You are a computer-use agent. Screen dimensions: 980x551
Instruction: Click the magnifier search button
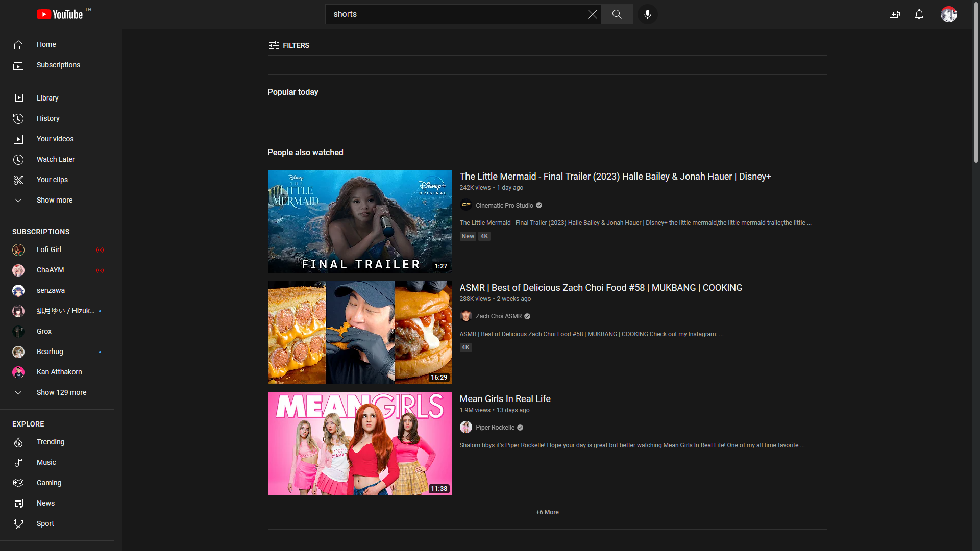tap(617, 14)
